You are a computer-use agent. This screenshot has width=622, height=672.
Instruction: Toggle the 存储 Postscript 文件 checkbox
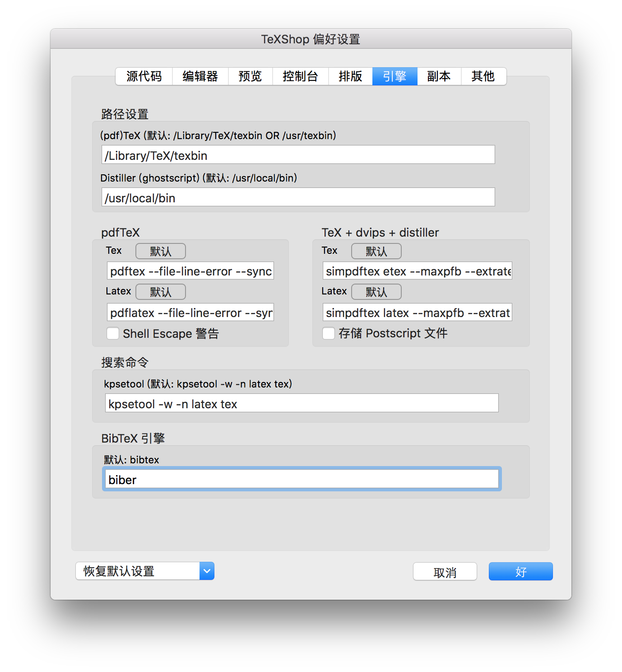pyautogui.click(x=329, y=333)
